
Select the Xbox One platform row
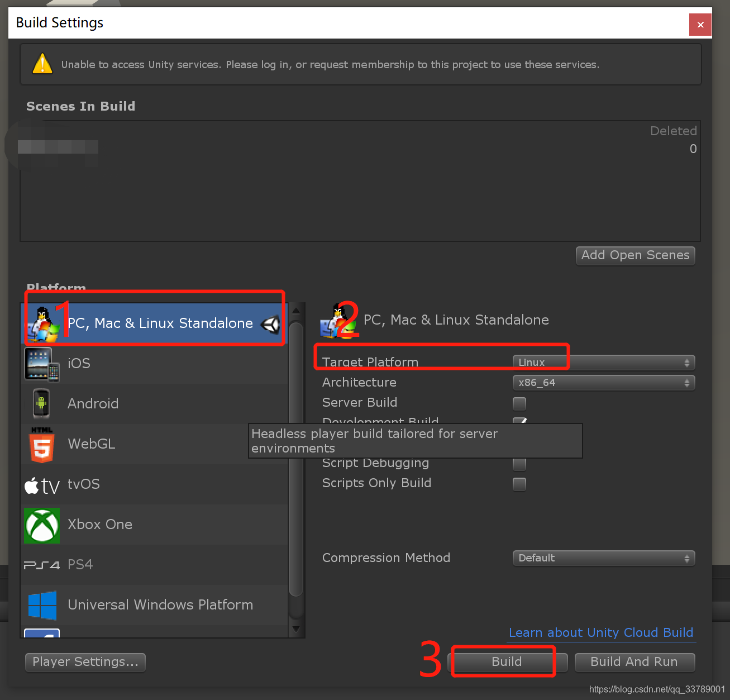155,525
